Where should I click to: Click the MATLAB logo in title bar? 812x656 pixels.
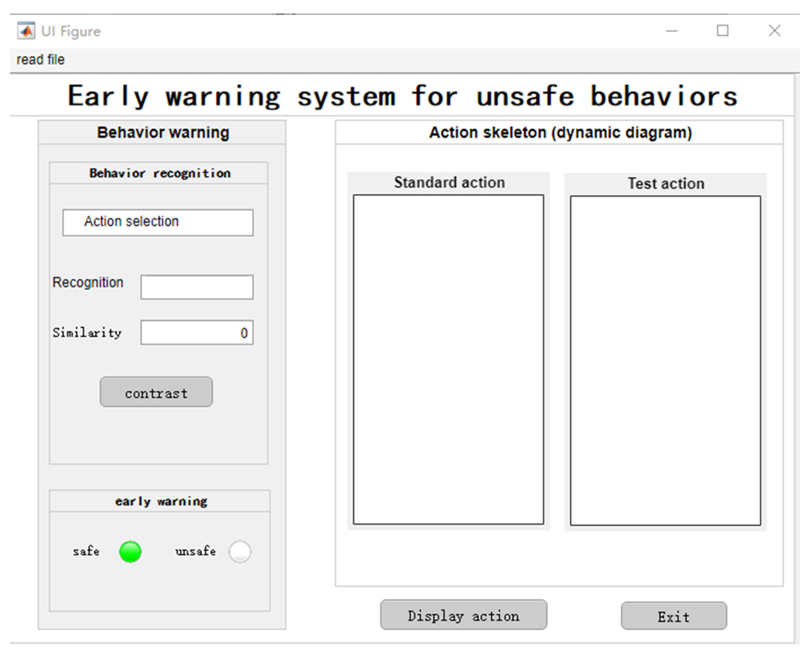tap(26, 31)
